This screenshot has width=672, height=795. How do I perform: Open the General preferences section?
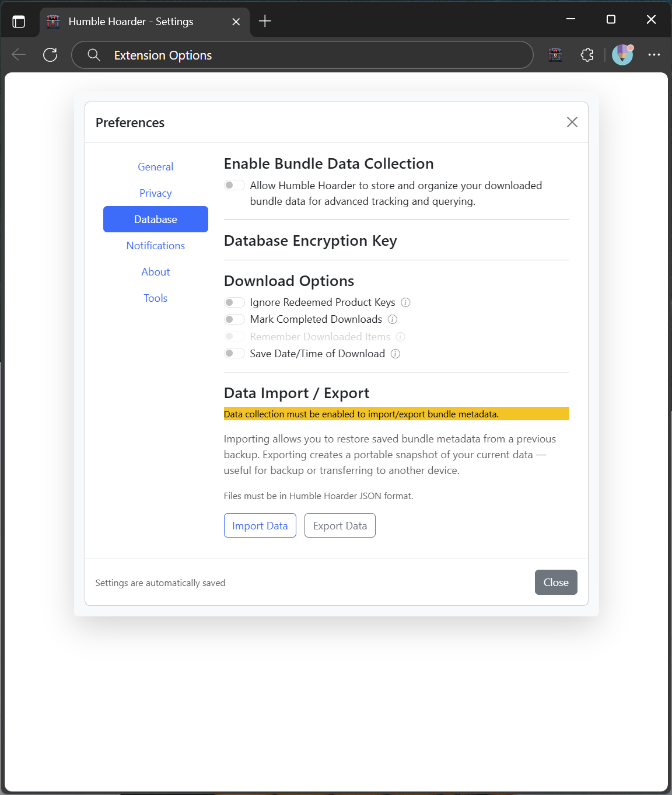(x=156, y=167)
